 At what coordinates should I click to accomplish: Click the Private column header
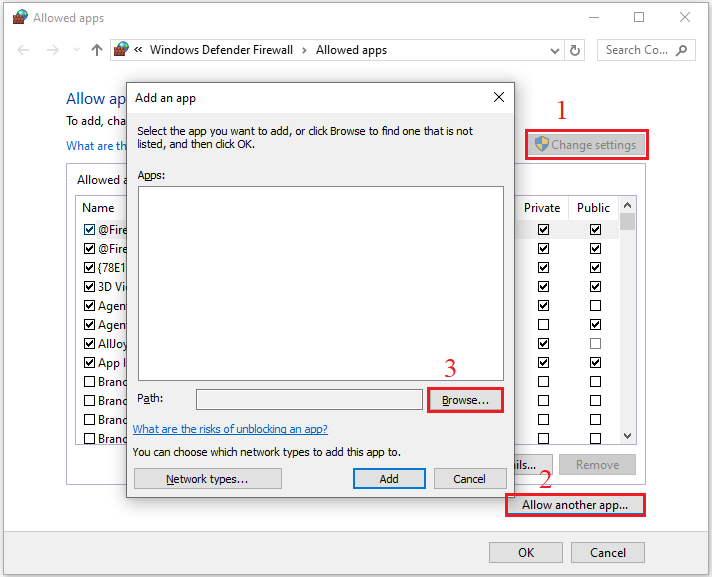pos(542,208)
